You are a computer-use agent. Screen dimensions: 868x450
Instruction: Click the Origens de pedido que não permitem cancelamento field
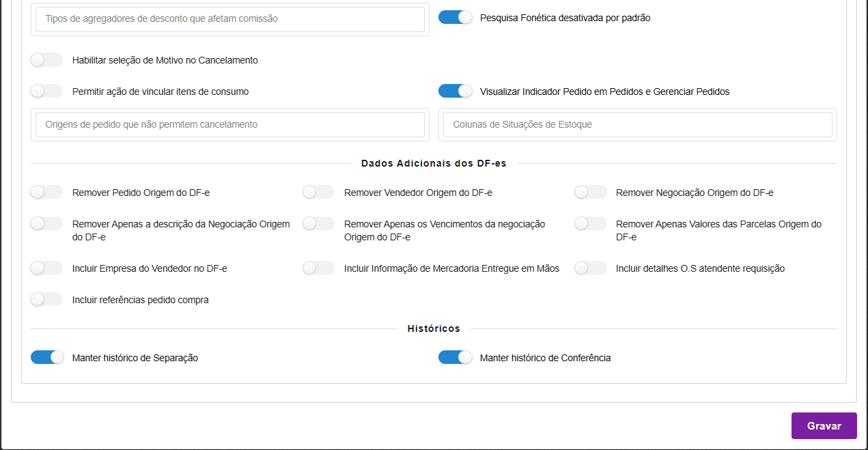tap(229, 124)
